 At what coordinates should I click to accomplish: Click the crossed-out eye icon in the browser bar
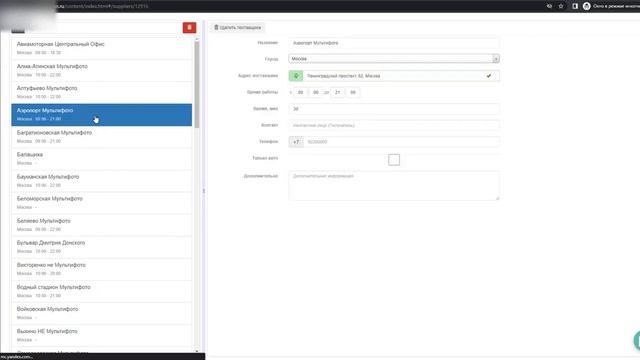click(x=549, y=6)
